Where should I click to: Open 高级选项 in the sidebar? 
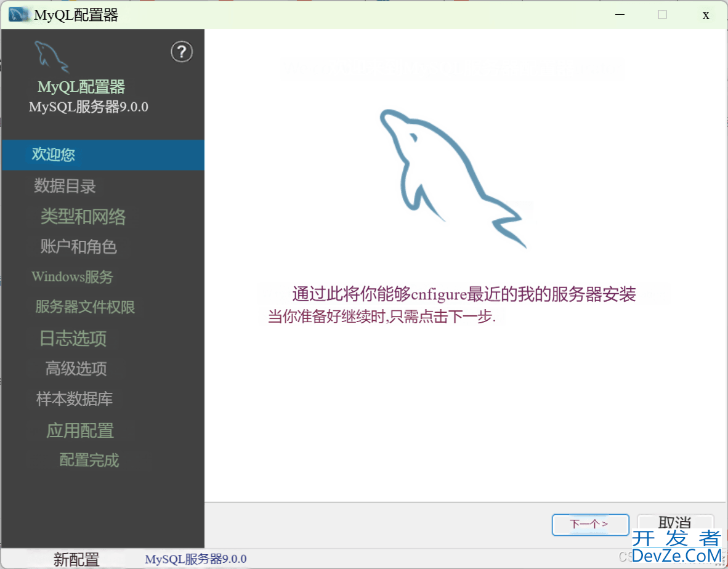[76, 368]
